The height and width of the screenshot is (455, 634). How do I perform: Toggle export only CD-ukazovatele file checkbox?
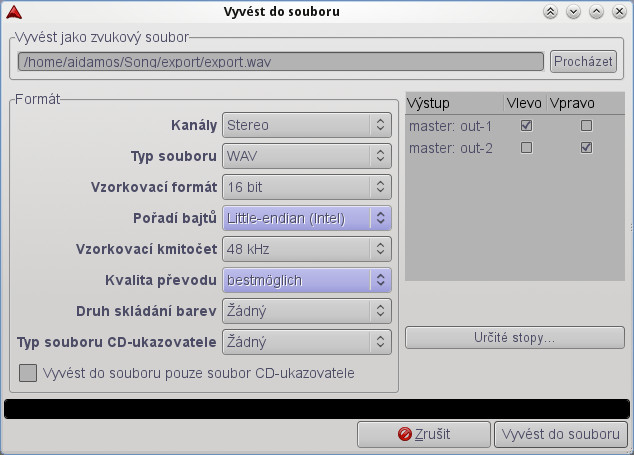[x=28, y=373]
